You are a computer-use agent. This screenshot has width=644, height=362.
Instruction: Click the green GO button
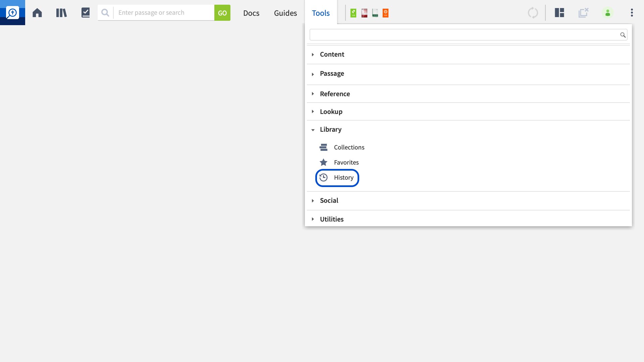(222, 13)
